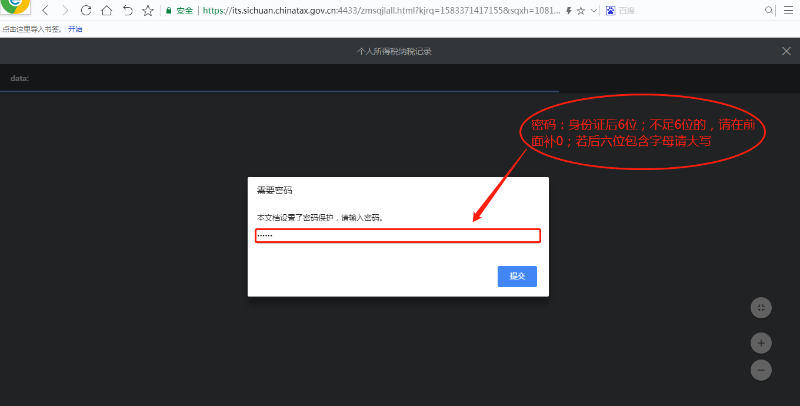Click the fit-to-page round button
The image size is (800, 406).
761,307
